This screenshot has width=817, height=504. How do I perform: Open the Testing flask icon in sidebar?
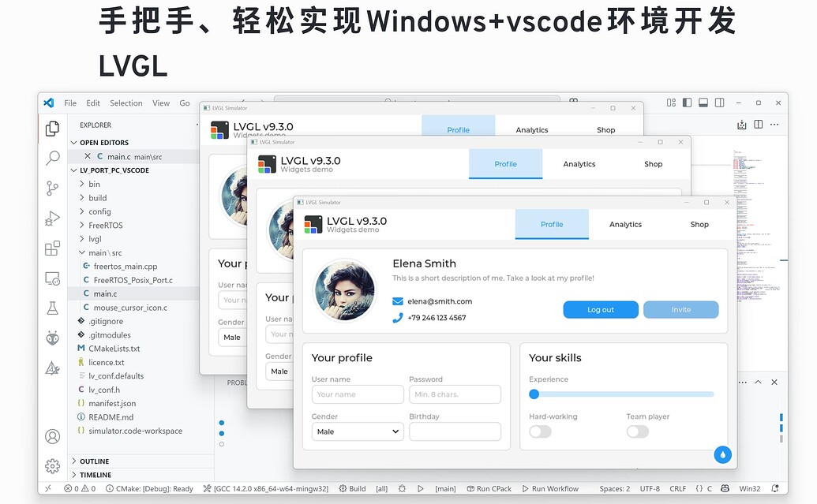point(52,308)
